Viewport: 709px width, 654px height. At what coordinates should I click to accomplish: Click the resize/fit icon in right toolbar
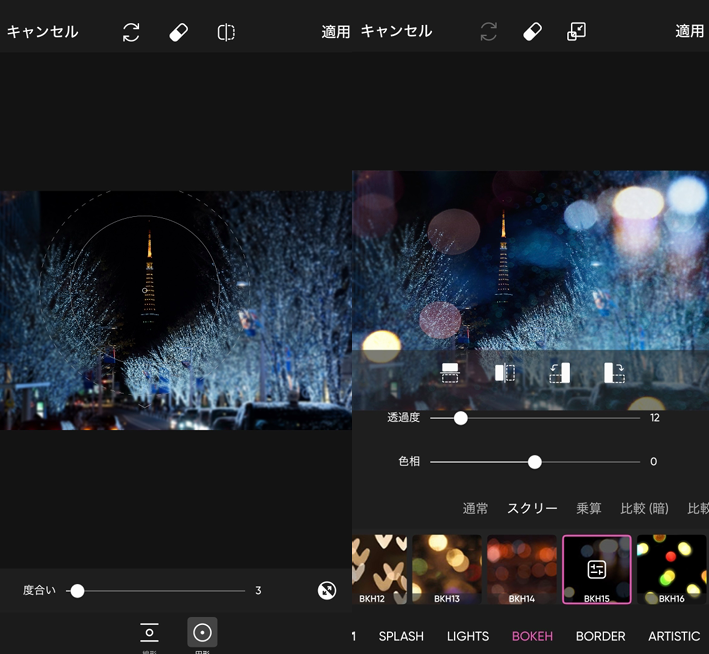click(576, 32)
